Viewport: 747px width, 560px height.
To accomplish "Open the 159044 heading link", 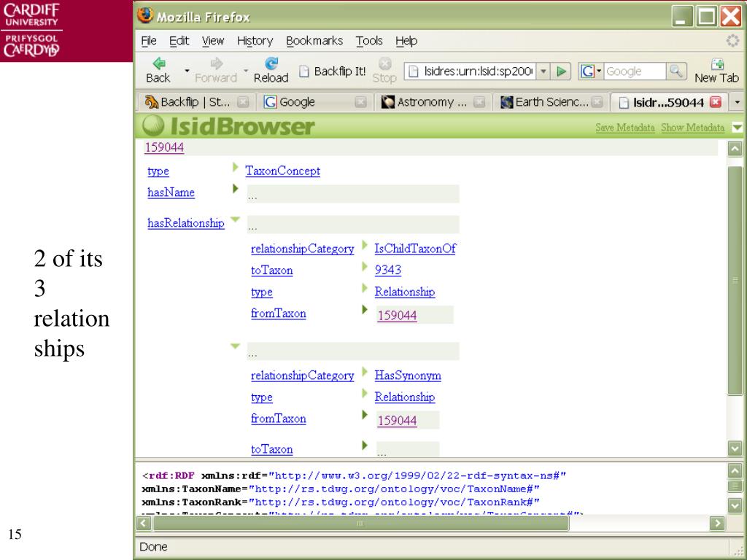I will click(164, 147).
